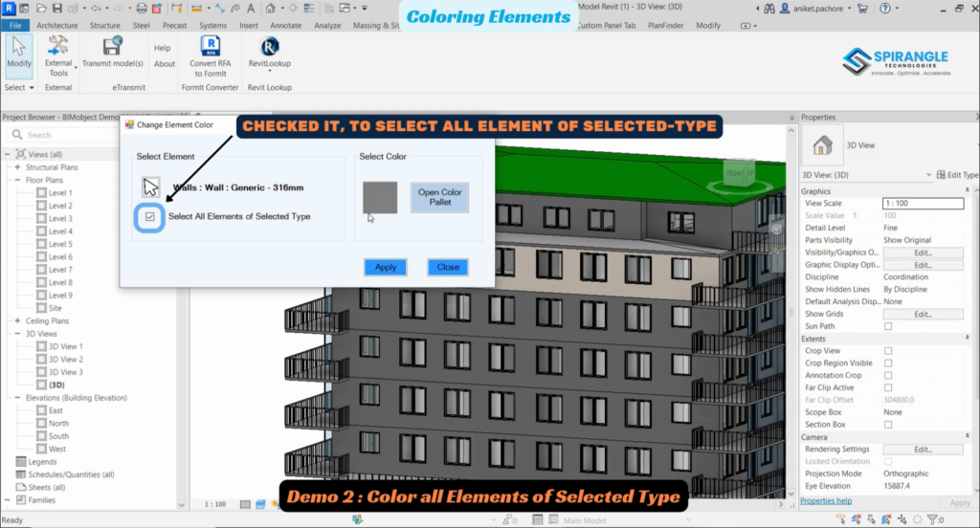Enable the Crop View checkbox

click(x=888, y=351)
